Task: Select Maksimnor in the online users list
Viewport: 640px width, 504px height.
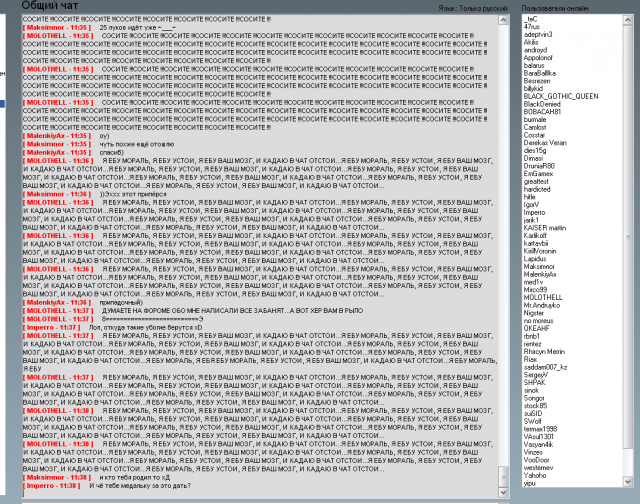Action: coord(539,267)
